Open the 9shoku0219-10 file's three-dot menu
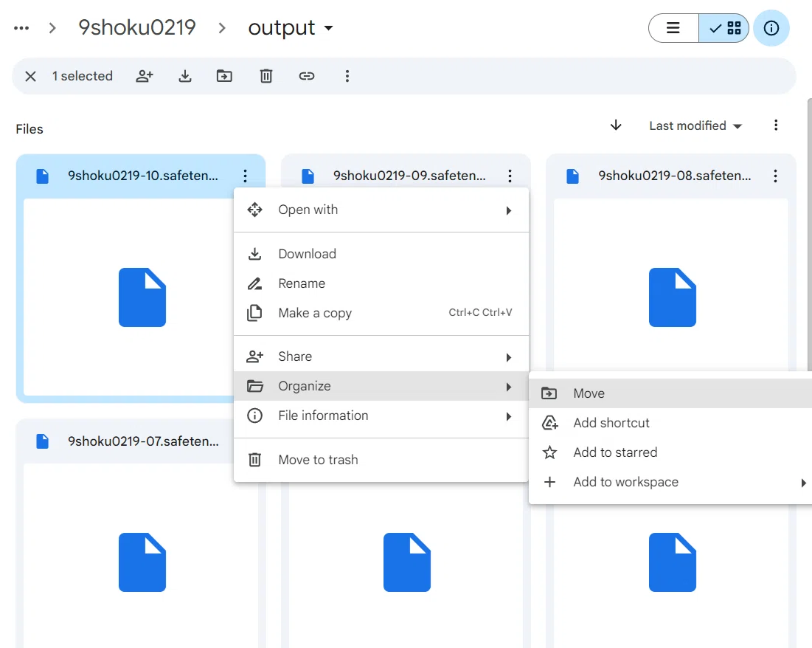Image resolution: width=812 pixels, height=648 pixels. tap(246, 176)
